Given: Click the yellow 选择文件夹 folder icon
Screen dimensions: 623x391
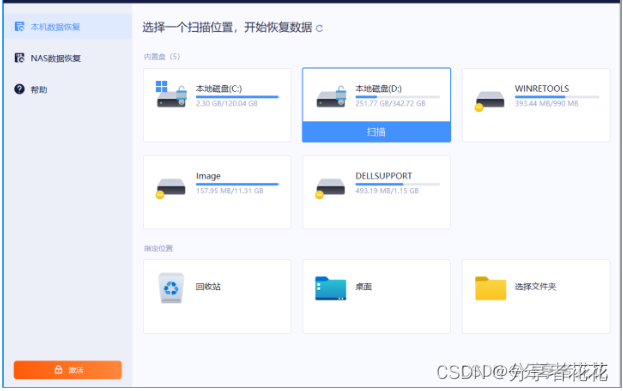Looking at the screenshot, I should click(x=490, y=288).
